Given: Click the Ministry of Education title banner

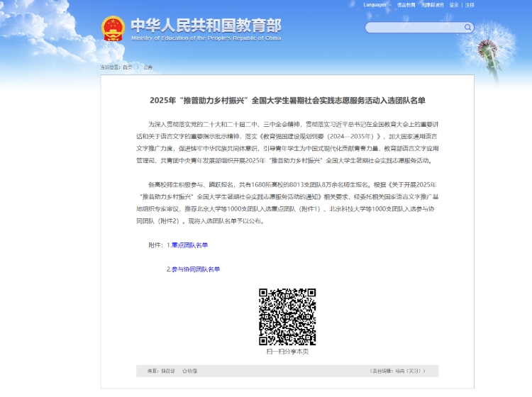Looking at the screenshot, I should pyautogui.click(x=206, y=29).
